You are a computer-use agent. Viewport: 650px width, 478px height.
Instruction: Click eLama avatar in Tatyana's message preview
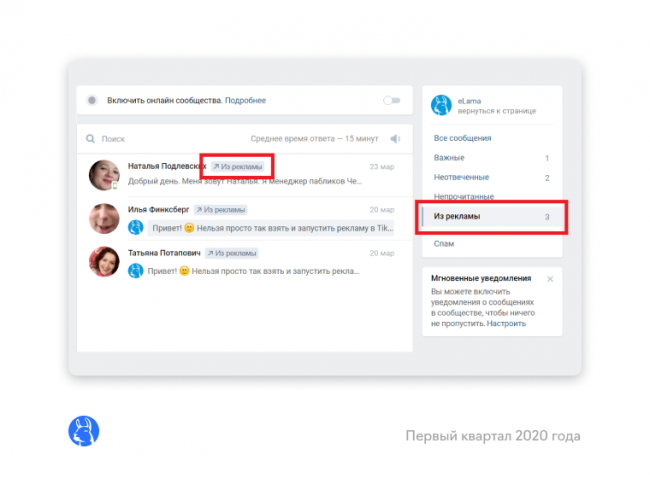(135, 271)
